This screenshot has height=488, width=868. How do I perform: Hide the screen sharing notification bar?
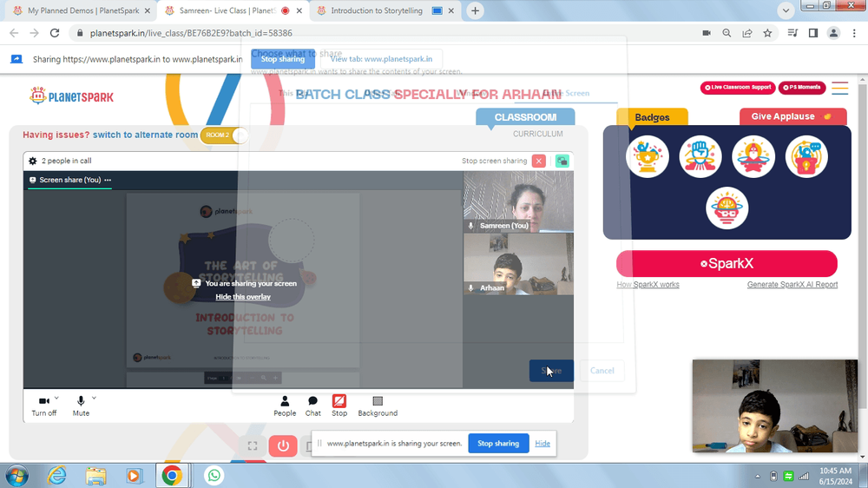click(542, 443)
